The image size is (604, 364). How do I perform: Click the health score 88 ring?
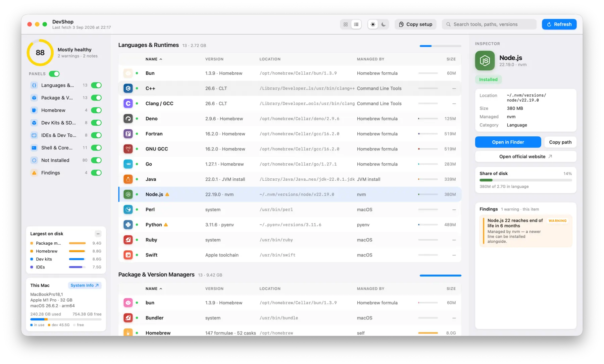coord(40,53)
